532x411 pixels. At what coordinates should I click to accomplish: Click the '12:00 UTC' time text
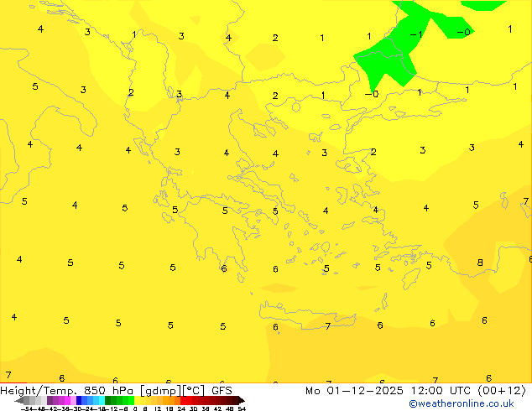click(x=441, y=391)
